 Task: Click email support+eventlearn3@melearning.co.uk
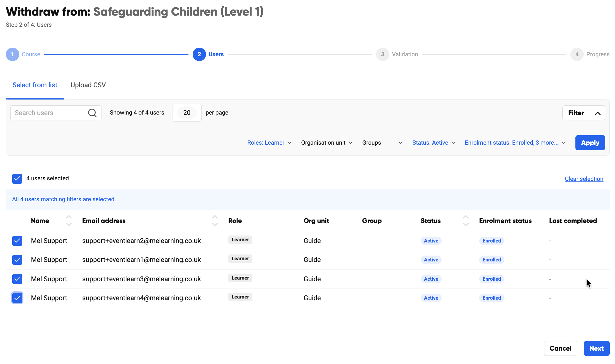(141, 279)
